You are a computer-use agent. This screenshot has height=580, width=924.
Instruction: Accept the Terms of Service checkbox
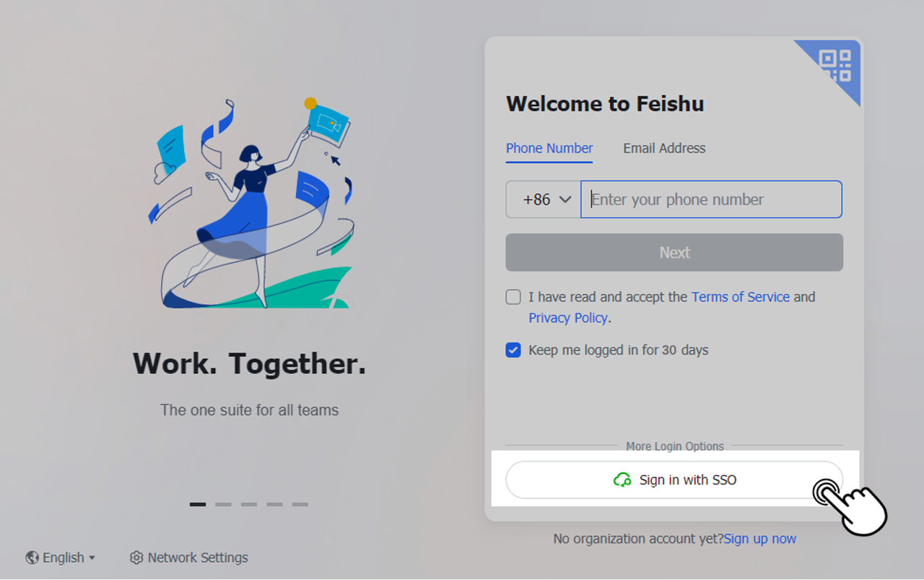tap(513, 297)
